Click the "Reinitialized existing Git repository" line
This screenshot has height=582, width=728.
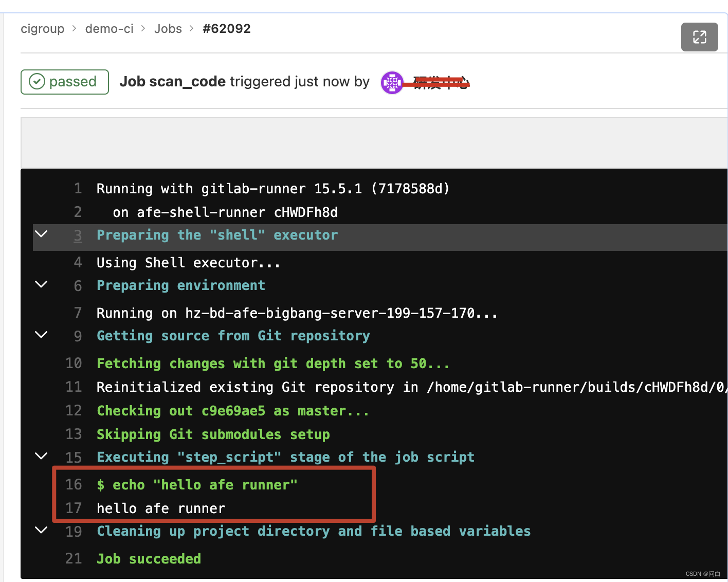412,387
